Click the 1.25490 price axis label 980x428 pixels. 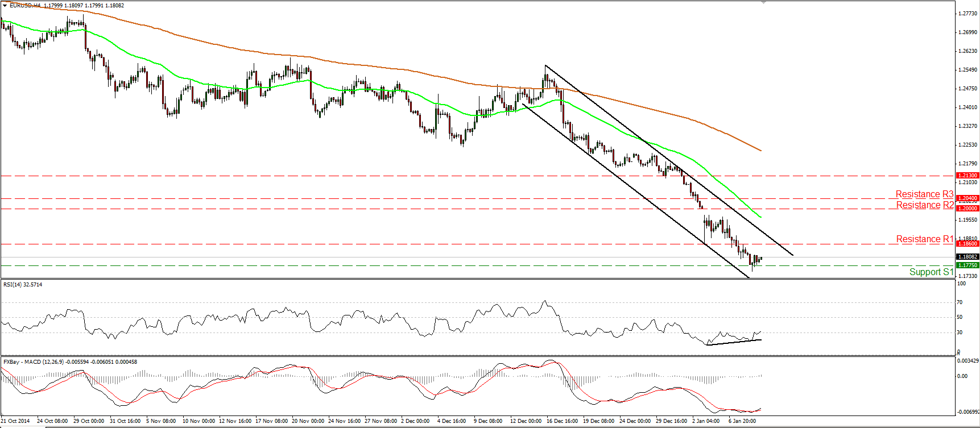(x=967, y=70)
